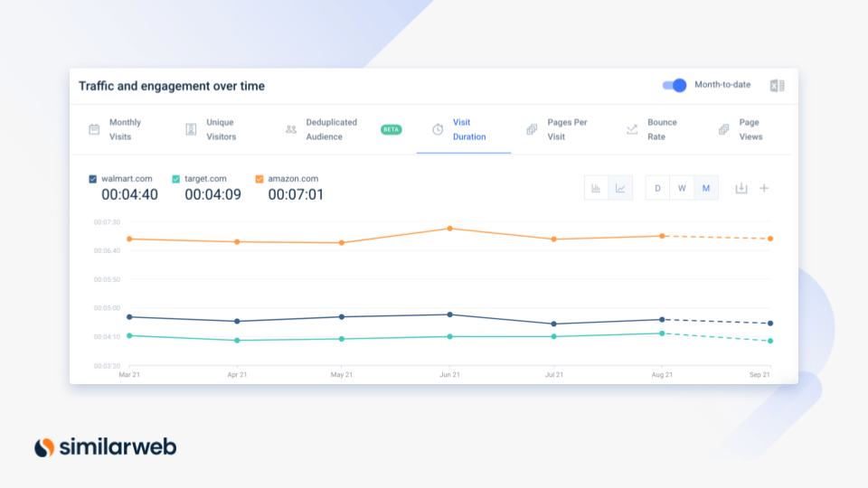
Task: Set granularity to monthly (M)
Action: pyautogui.click(x=706, y=188)
